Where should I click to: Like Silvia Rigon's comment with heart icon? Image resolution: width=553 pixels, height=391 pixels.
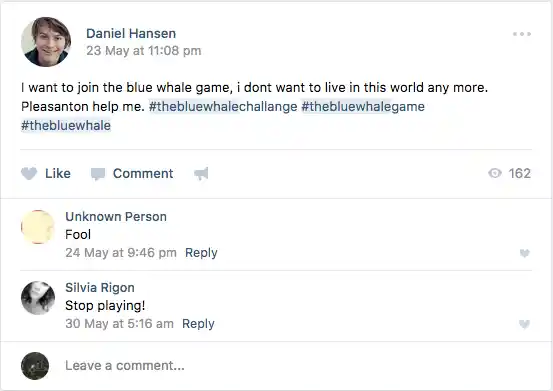click(x=524, y=324)
